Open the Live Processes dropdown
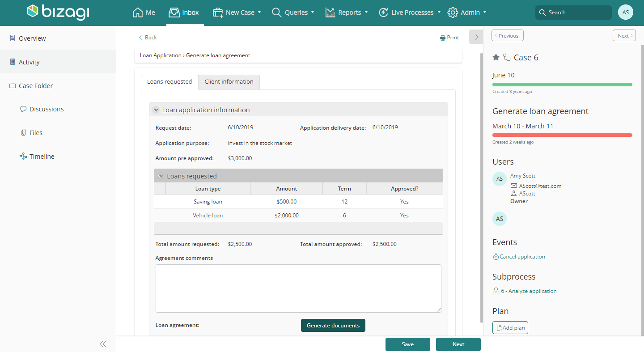The image size is (644, 352). coord(410,13)
